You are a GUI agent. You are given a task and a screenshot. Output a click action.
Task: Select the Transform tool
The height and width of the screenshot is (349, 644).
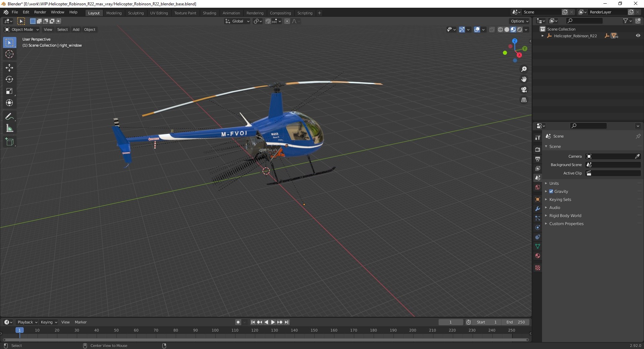click(9, 103)
